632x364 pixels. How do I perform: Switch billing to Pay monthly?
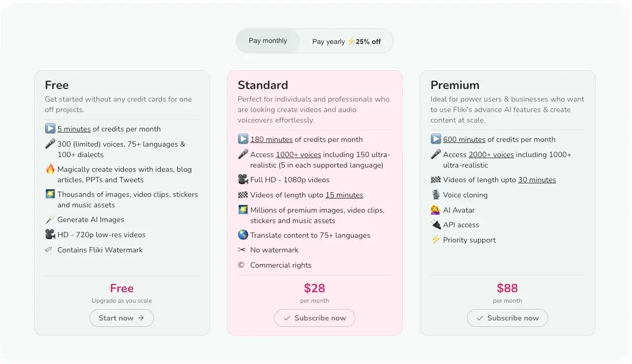click(x=268, y=41)
